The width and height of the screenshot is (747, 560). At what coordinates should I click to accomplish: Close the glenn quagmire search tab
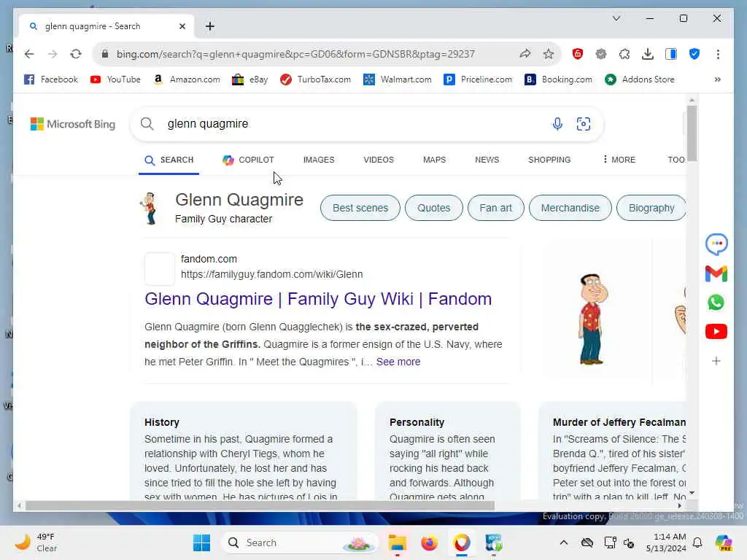(x=182, y=26)
